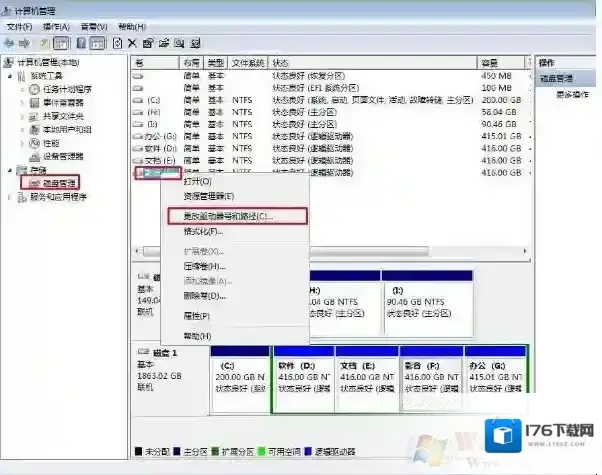Image resolution: width=602 pixels, height=475 pixels.
Task: Sort by the 布局 column header
Action: (191, 63)
